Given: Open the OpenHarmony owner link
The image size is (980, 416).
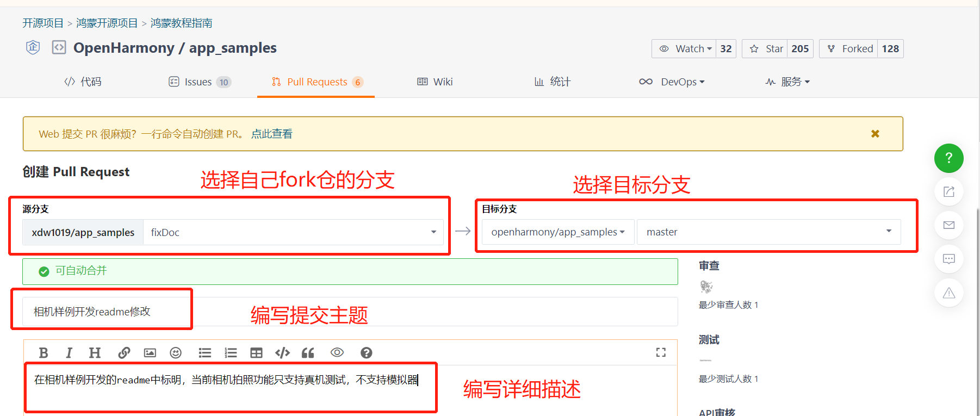Looking at the screenshot, I should (x=124, y=48).
